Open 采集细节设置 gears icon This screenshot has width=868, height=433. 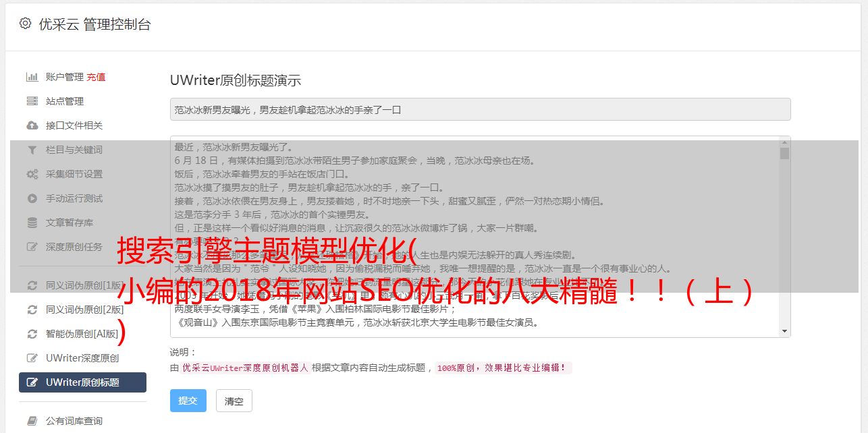(x=32, y=174)
